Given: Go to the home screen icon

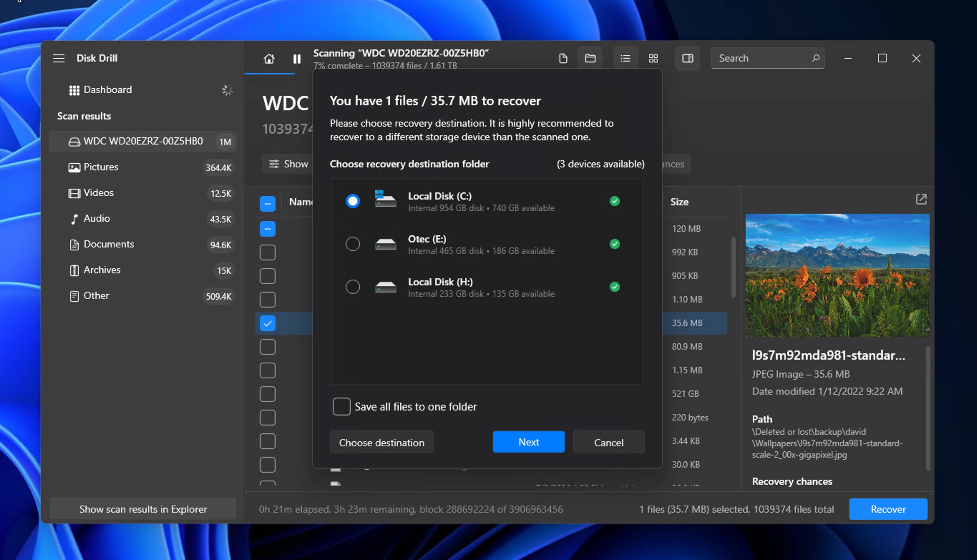Looking at the screenshot, I should (269, 58).
